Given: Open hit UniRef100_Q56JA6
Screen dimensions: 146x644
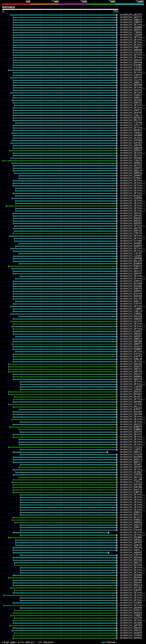Looking at the screenshot, I should click(x=131, y=547).
